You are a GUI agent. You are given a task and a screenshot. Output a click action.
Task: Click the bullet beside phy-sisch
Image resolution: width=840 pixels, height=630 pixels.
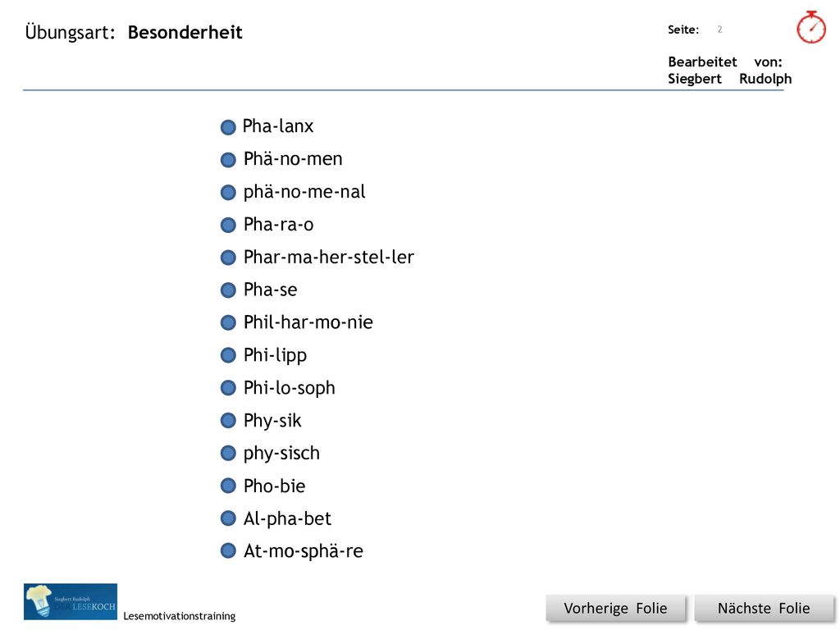[x=228, y=453]
